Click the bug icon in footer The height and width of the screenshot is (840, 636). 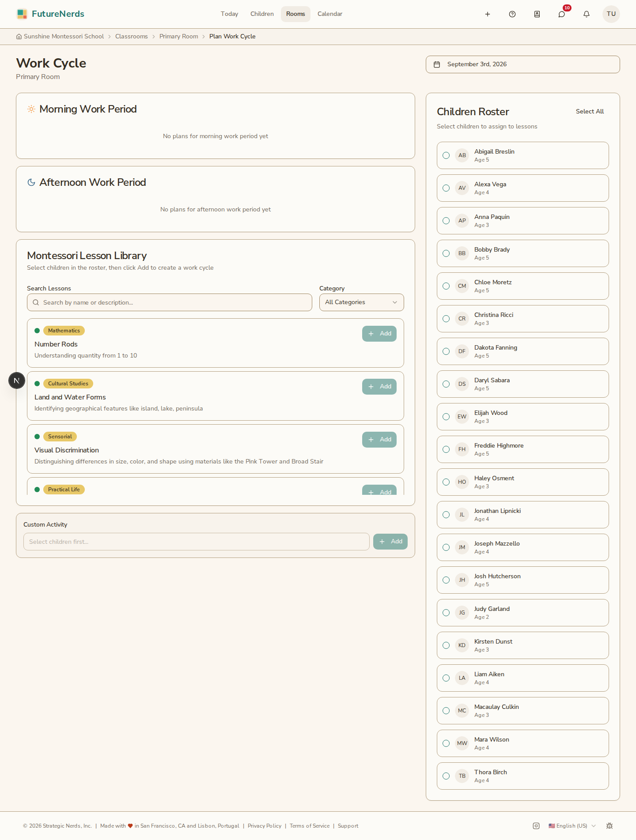point(609,826)
